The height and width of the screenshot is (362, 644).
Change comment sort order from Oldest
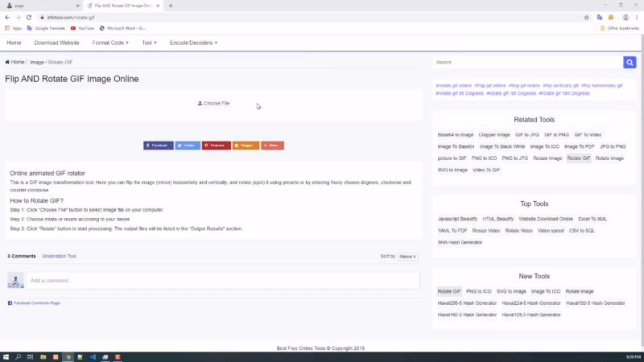[407, 257]
